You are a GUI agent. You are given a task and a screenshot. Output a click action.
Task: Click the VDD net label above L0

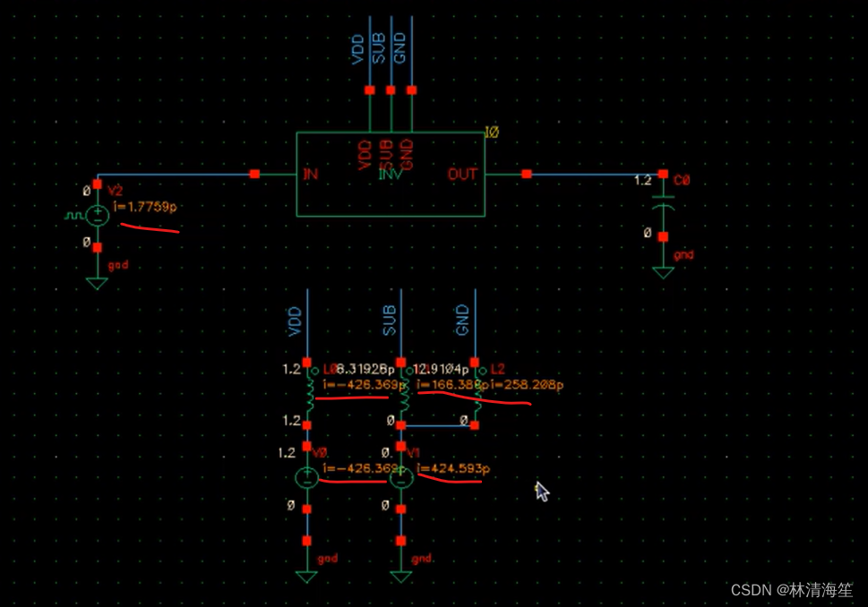click(295, 321)
